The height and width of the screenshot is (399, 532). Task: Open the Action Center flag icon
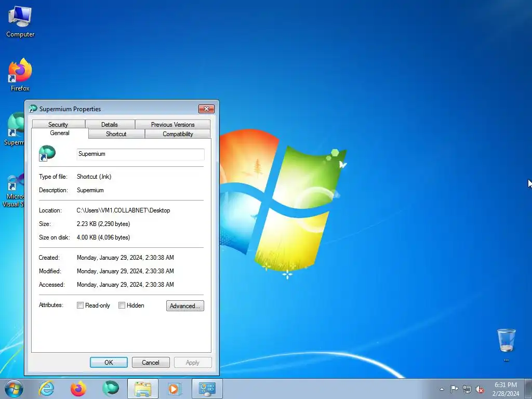pos(454,389)
